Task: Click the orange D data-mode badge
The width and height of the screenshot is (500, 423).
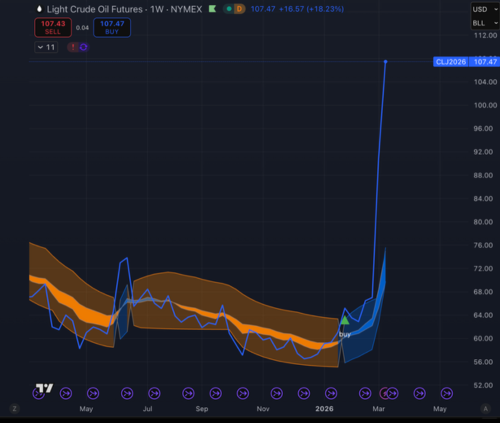Action: click(239, 9)
